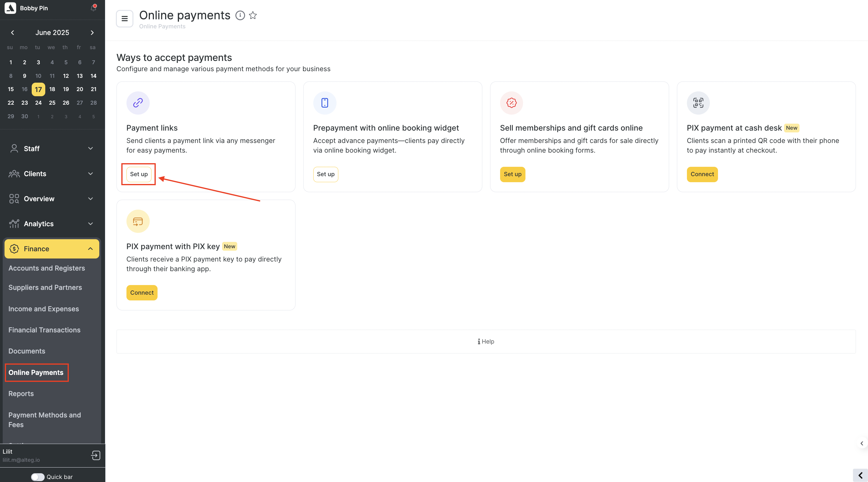Click the logout icon next to Lilit
868x482 pixels.
point(96,455)
